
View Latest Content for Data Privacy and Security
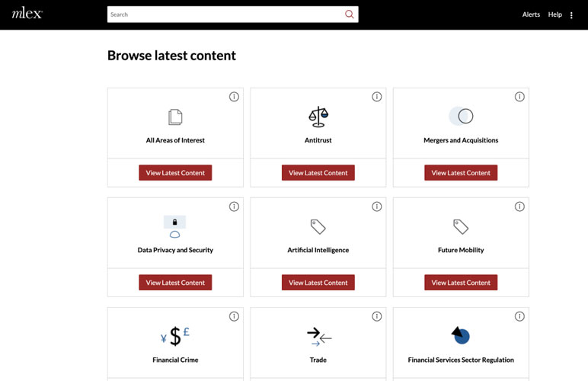175,283
